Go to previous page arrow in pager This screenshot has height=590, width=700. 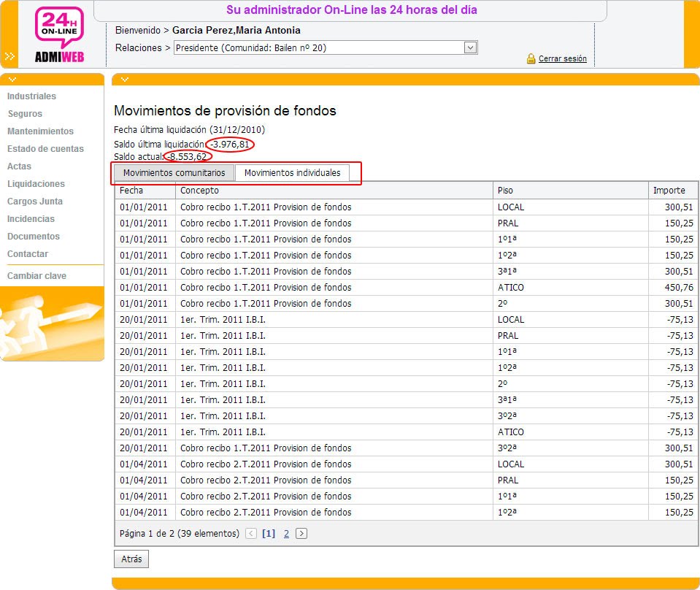[251, 534]
